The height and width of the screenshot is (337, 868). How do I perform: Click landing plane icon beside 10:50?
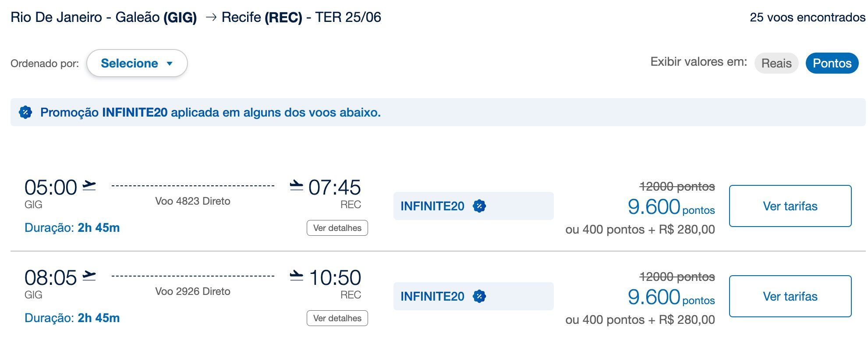pos(297,276)
